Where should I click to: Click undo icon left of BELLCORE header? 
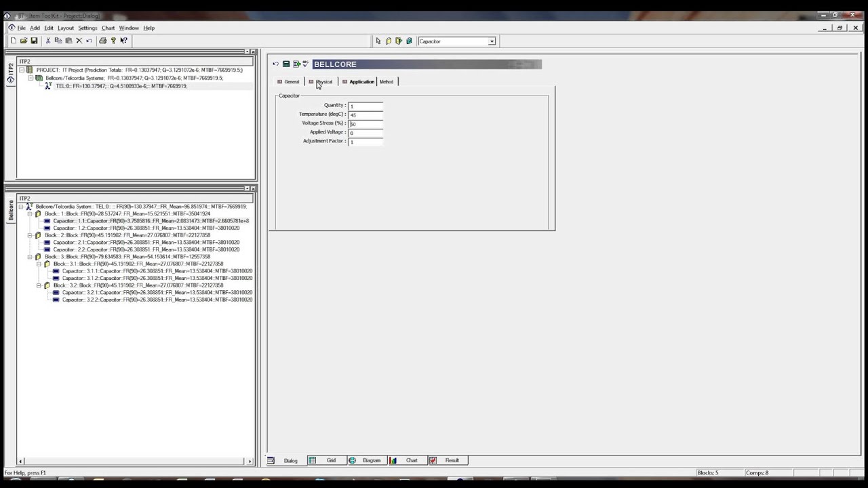tap(275, 64)
